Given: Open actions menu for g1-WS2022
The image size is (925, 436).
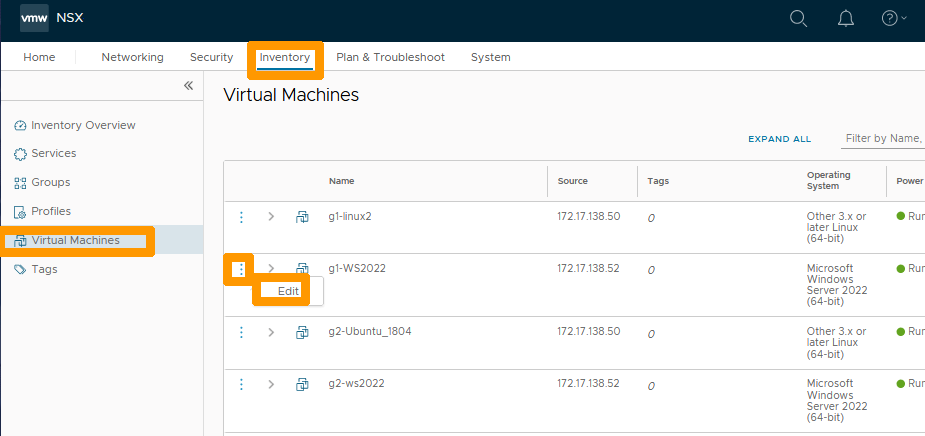Looking at the screenshot, I should click(241, 270).
